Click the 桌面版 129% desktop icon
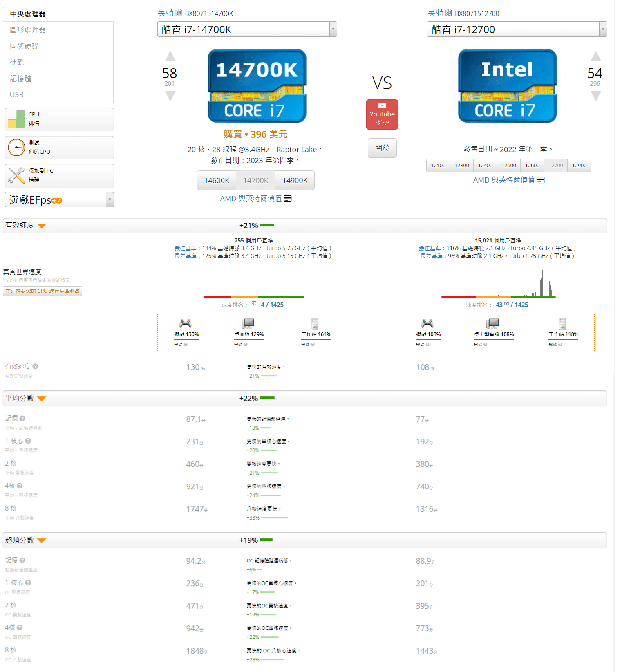This screenshot has width=640, height=672. (248, 323)
